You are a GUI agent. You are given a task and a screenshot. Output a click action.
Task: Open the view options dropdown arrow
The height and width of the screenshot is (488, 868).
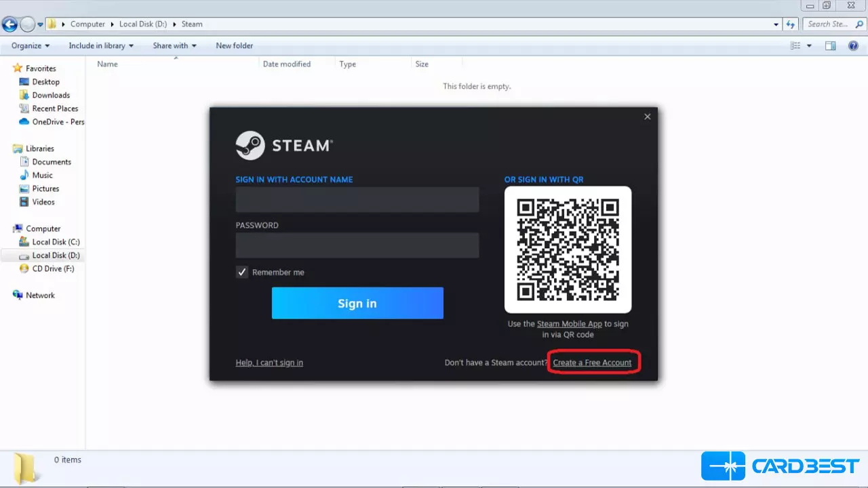pos(809,46)
